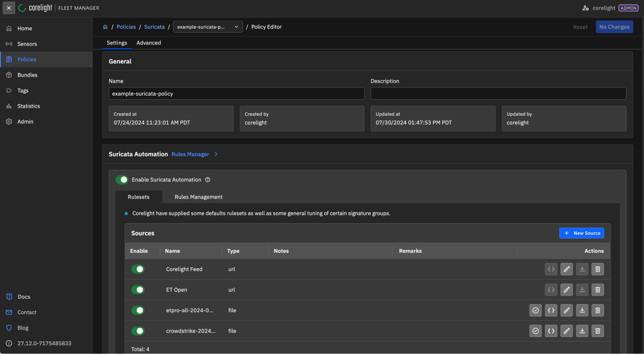Click the New Source button
This screenshot has height=354, width=644.
(581, 233)
